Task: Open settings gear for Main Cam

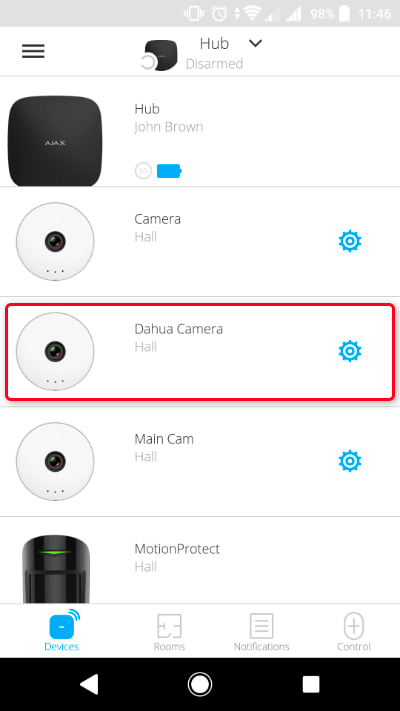Action: pyautogui.click(x=350, y=461)
